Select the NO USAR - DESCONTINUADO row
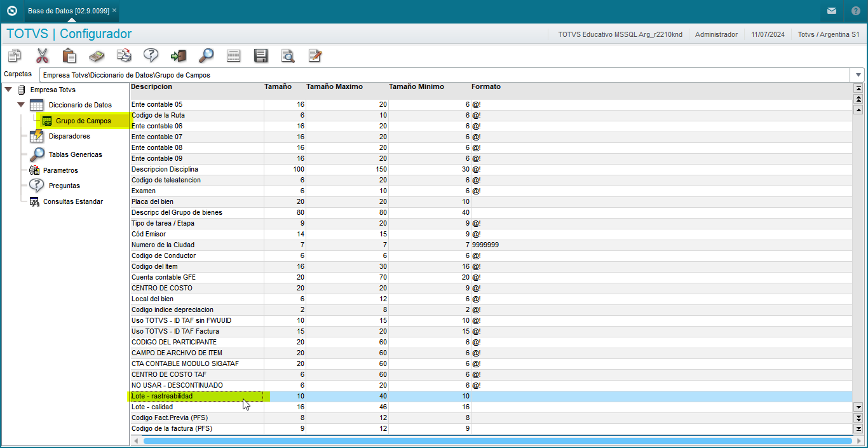The image size is (868, 448). tap(491, 385)
